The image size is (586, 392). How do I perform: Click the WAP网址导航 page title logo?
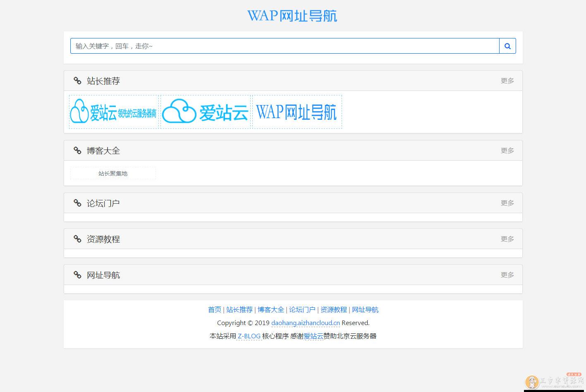pos(292,16)
